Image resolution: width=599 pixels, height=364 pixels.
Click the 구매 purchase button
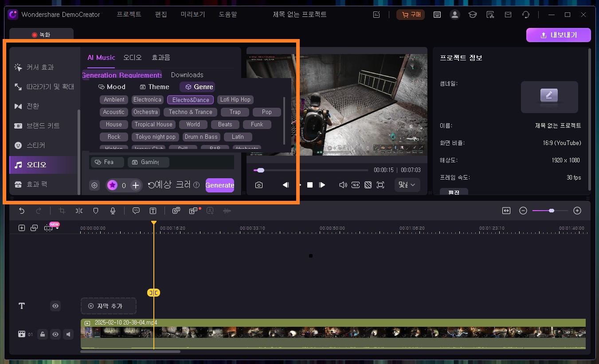coord(411,15)
